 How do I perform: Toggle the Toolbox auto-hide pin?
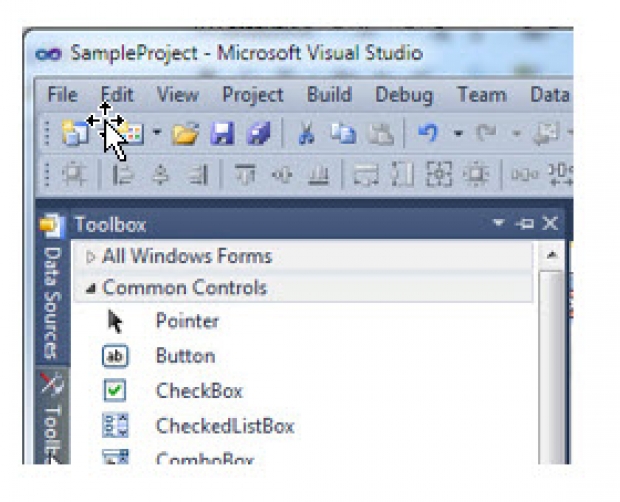tap(525, 224)
